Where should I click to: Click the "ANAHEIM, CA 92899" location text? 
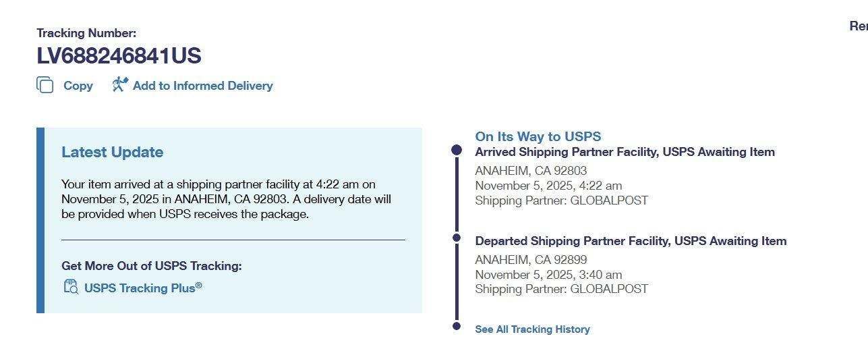pyautogui.click(x=531, y=260)
